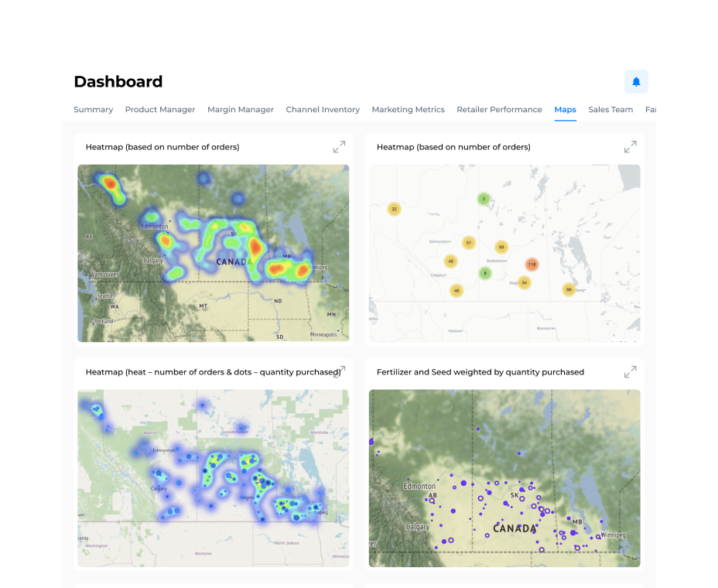Image resolution: width=718 pixels, height=588 pixels.
Task: Open the Product Manager tab
Action: coord(160,109)
